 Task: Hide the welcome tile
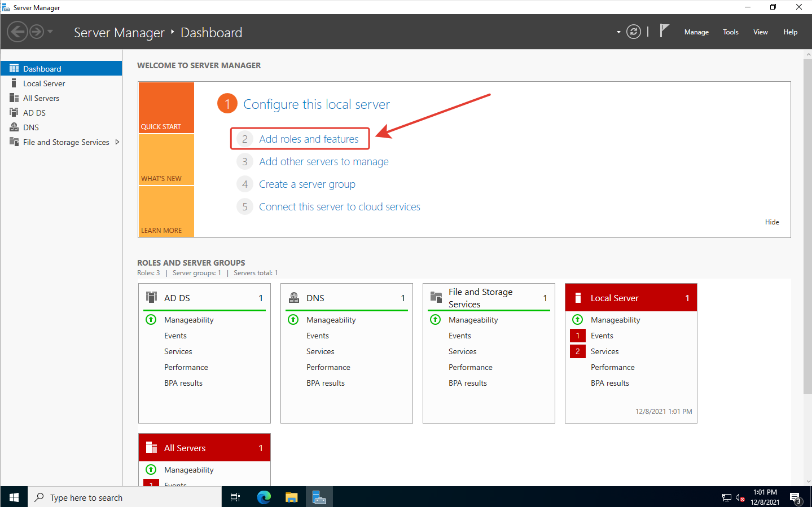coord(771,222)
